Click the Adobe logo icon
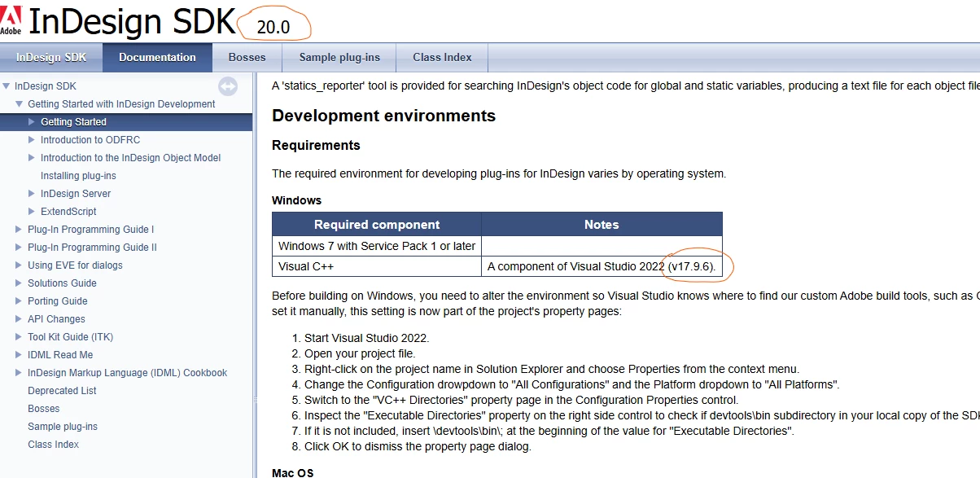This screenshot has width=980, height=478. (x=11, y=20)
